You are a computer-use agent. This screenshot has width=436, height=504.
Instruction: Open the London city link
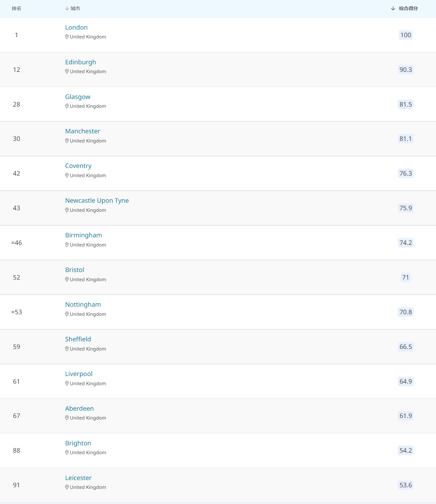tap(76, 27)
